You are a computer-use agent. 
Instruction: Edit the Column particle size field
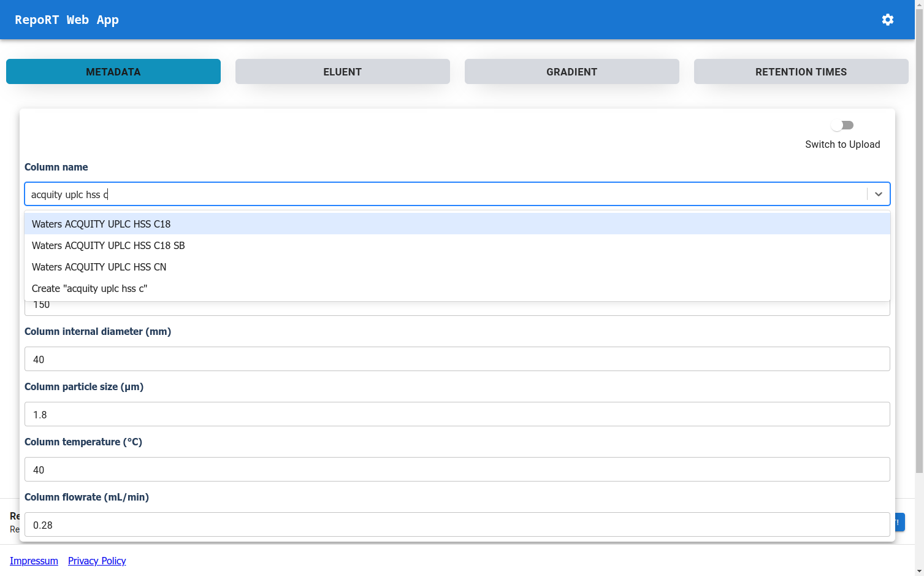point(457,414)
